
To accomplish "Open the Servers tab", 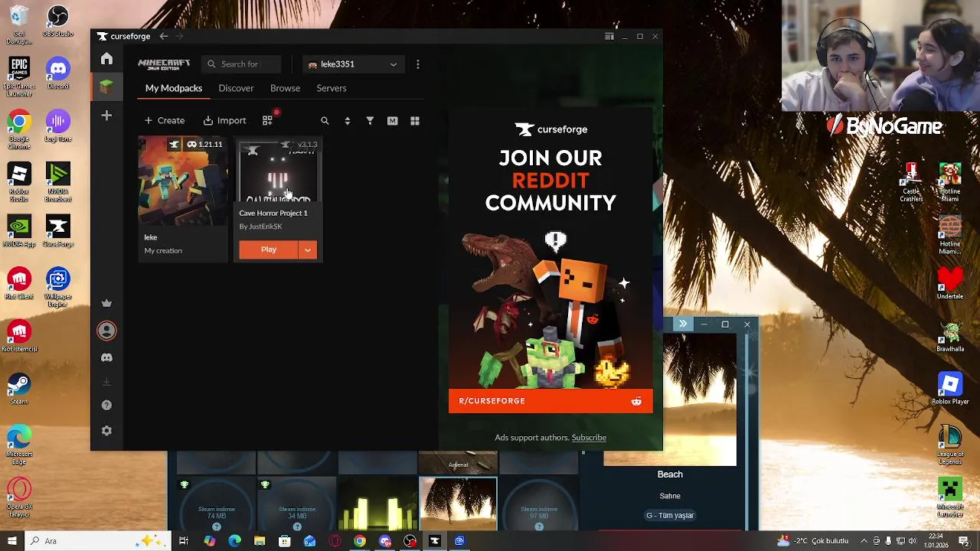I will [332, 88].
